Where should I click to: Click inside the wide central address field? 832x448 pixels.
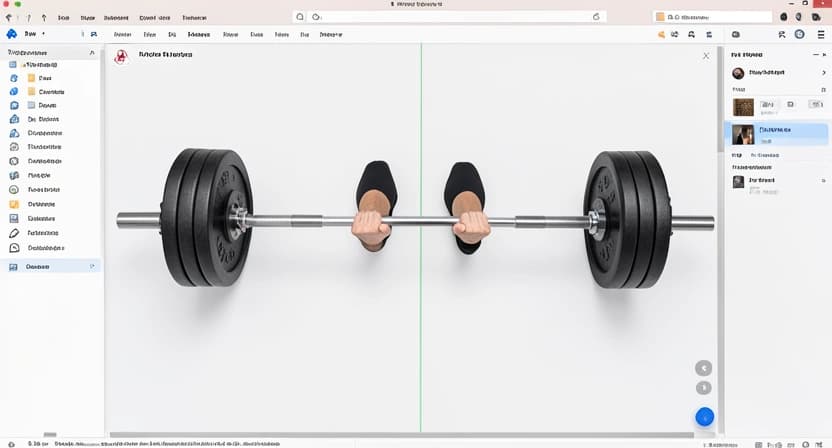click(x=456, y=17)
